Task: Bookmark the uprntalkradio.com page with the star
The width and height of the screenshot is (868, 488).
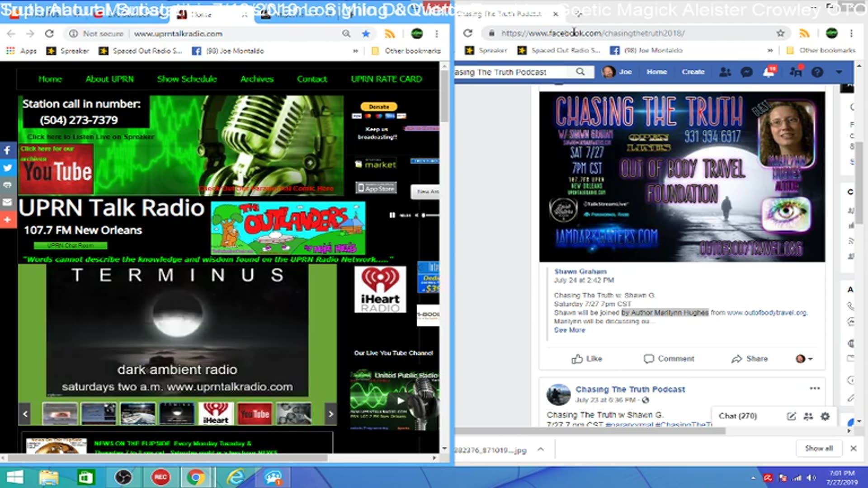Action: [x=366, y=33]
